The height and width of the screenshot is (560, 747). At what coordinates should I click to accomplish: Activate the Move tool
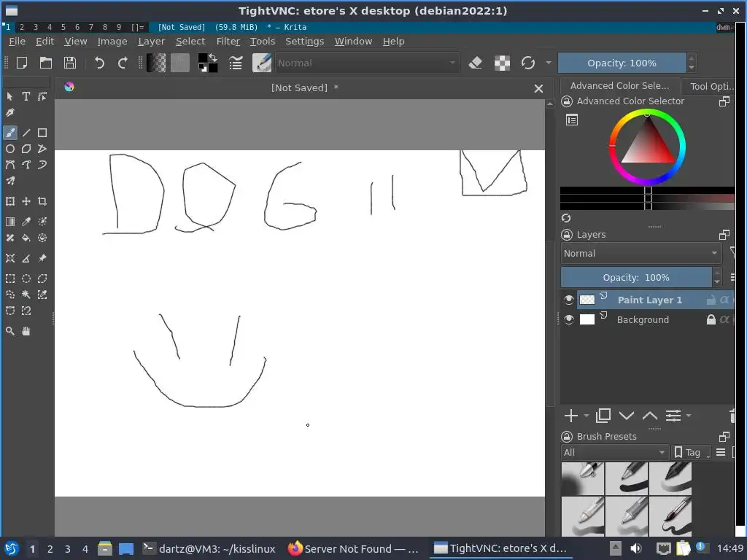click(x=26, y=201)
